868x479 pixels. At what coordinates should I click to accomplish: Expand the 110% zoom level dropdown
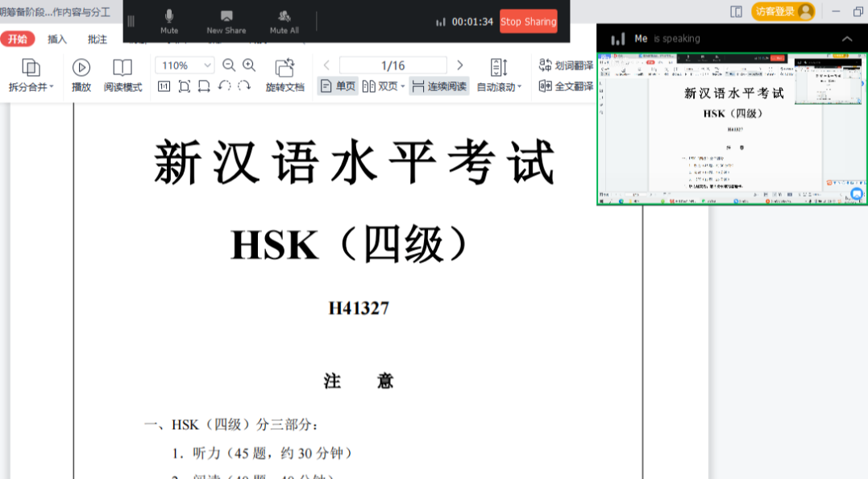click(207, 65)
